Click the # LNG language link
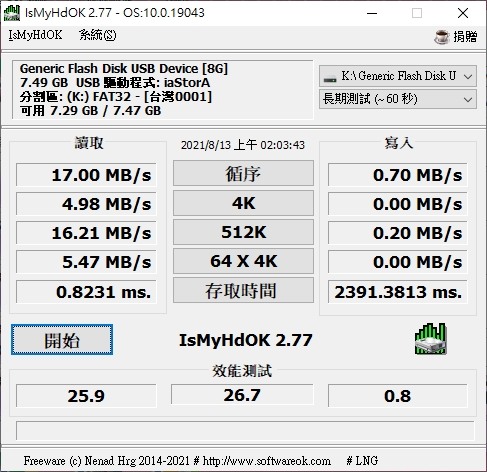 click(x=362, y=461)
